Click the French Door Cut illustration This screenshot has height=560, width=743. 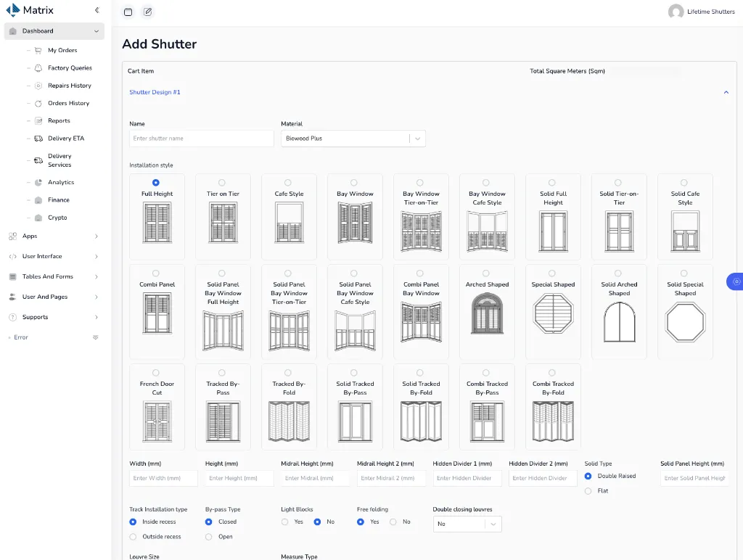click(x=157, y=421)
